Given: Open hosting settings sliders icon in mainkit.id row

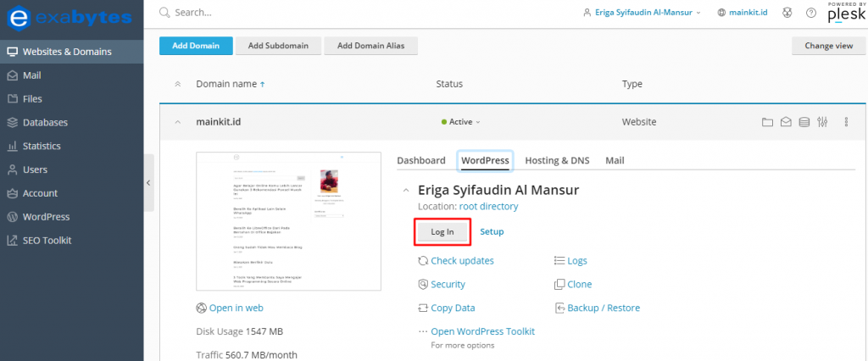Looking at the screenshot, I should [x=822, y=122].
